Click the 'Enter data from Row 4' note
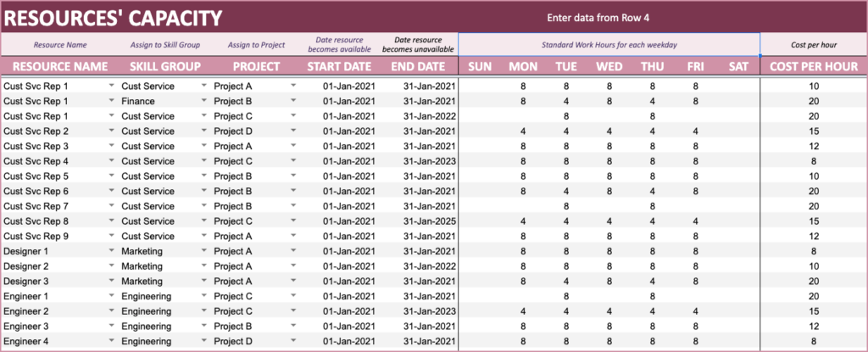The image size is (868, 352). [598, 18]
